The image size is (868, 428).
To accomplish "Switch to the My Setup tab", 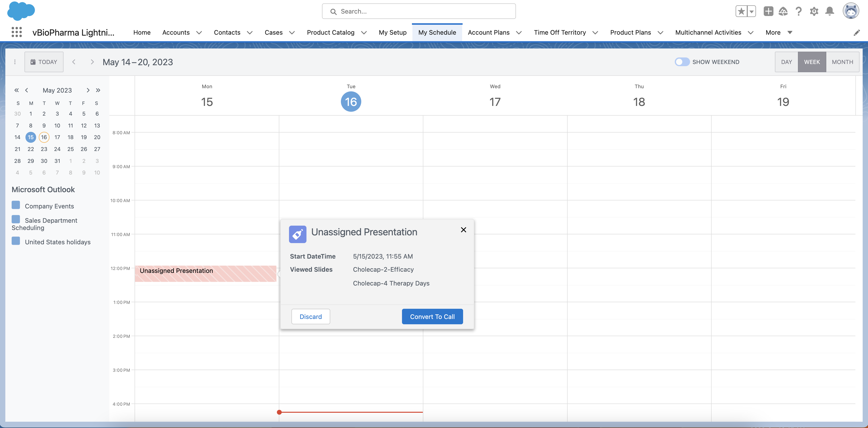I will 392,33.
